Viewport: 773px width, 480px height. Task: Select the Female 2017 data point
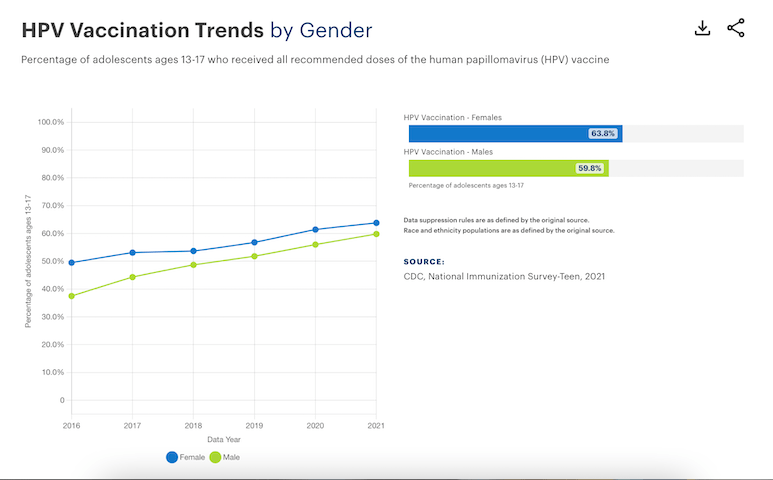[x=132, y=252]
